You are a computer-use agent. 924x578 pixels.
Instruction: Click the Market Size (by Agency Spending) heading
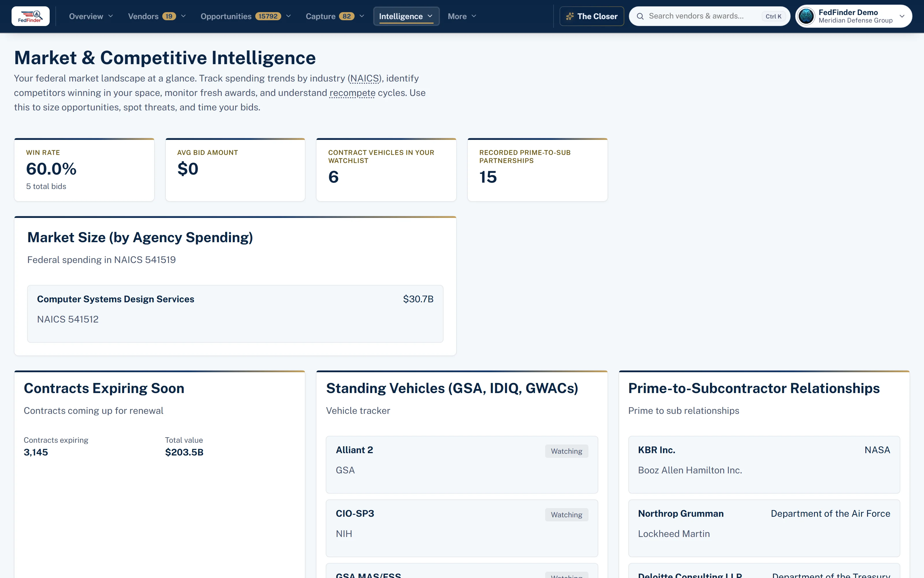pos(140,238)
